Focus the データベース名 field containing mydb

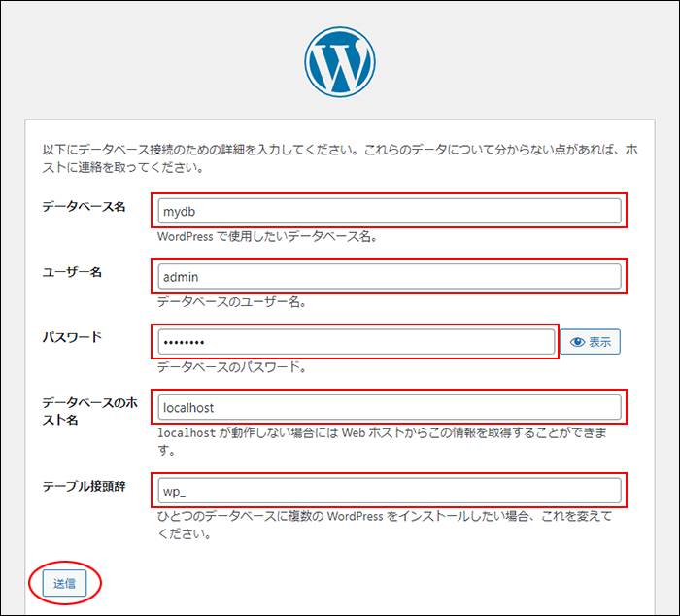(x=388, y=211)
